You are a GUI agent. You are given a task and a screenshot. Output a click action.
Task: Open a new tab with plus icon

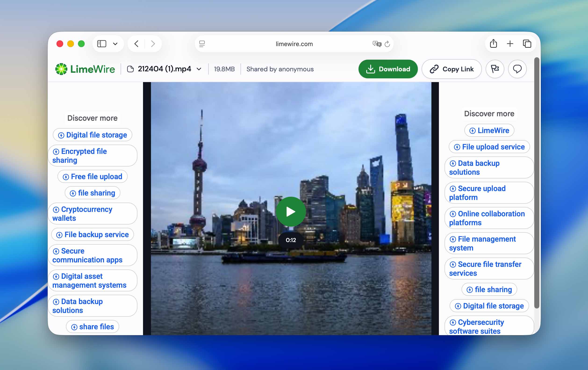510,44
